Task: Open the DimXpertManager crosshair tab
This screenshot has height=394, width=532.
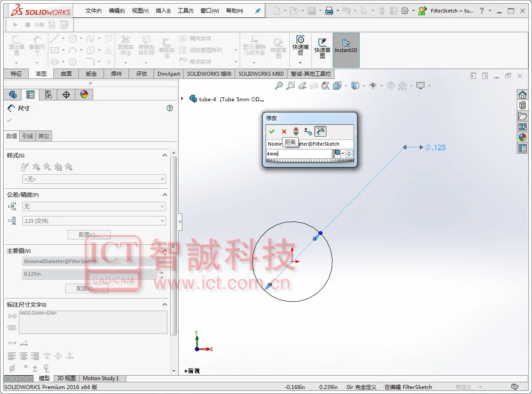Action: click(66, 95)
